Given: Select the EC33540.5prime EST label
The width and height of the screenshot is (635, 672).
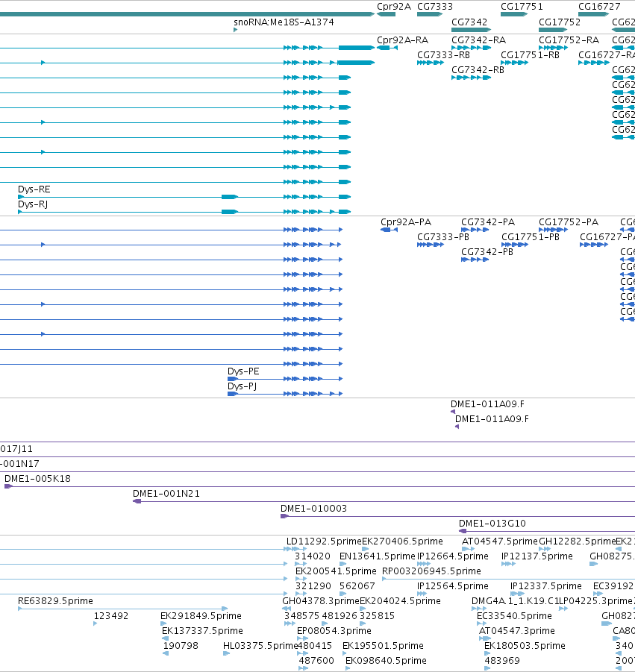Looking at the screenshot, I should (x=514, y=616).
